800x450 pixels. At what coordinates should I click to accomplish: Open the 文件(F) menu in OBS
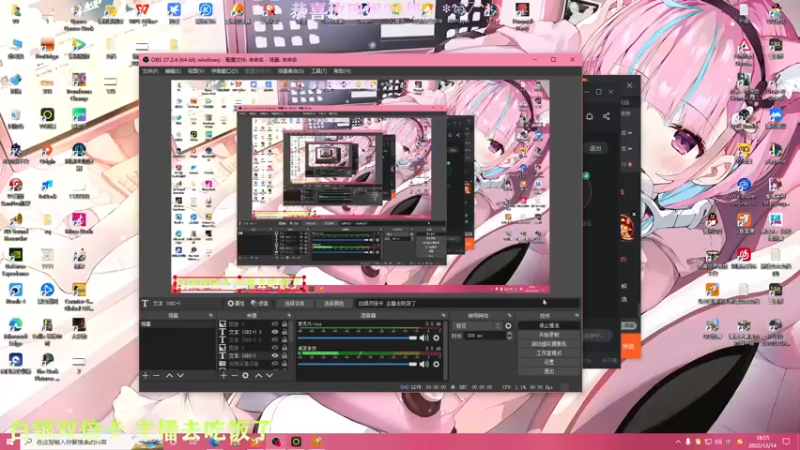point(150,71)
